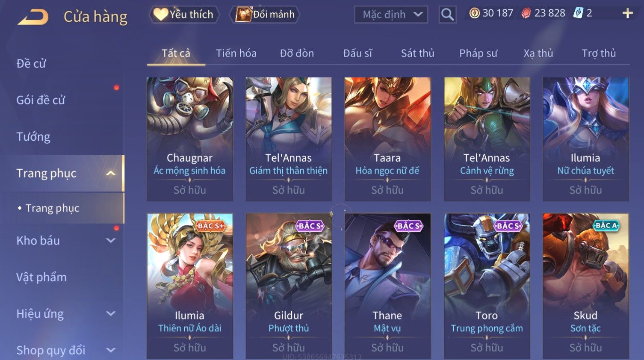644x360 pixels.
Task: Open the Mặc định sort dropdown
Action: click(391, 15)
